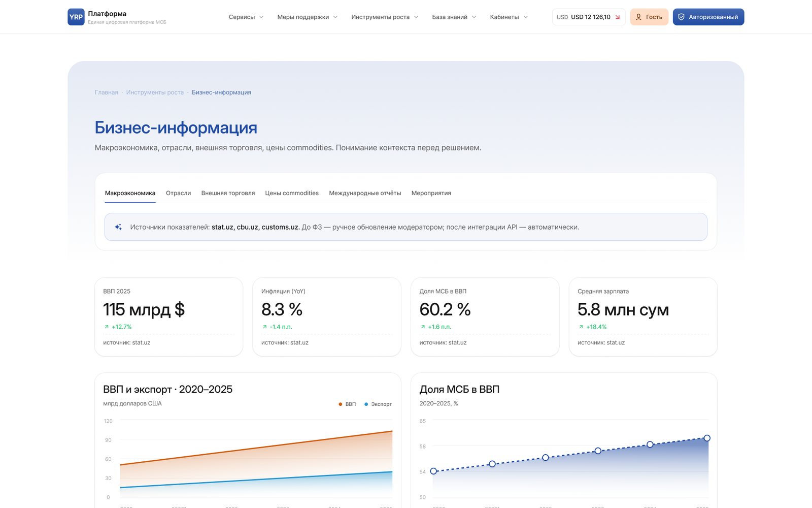Screen dimensions: 812x508
Task: Go to Инструменты роста breadcrumb link
Action: pyautogui.click(x=155, y=92)
